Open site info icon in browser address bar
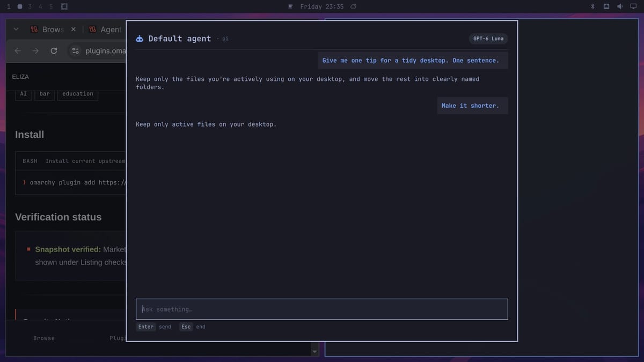Viewport: 644px width, 362px height. tap(75, 51)
